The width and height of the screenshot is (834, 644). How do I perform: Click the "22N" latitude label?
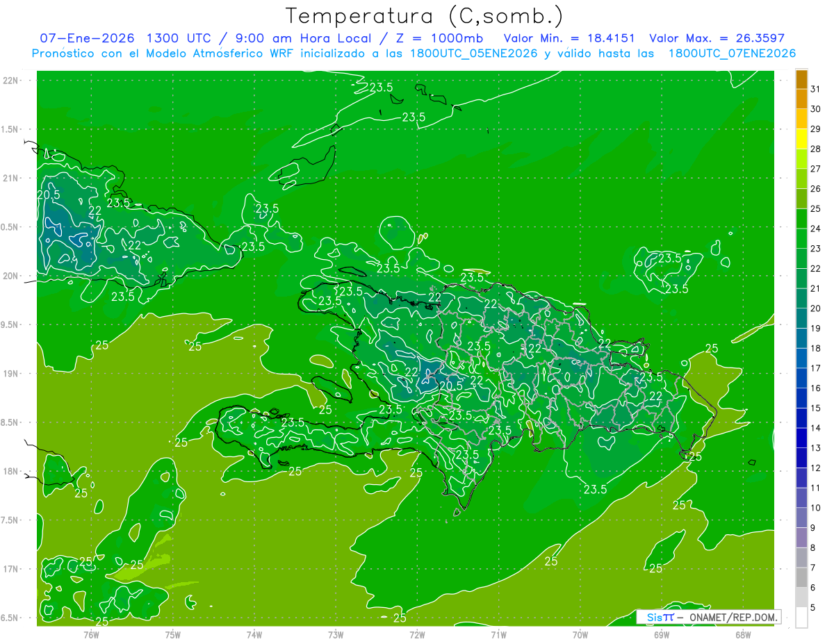pos(10,81)
